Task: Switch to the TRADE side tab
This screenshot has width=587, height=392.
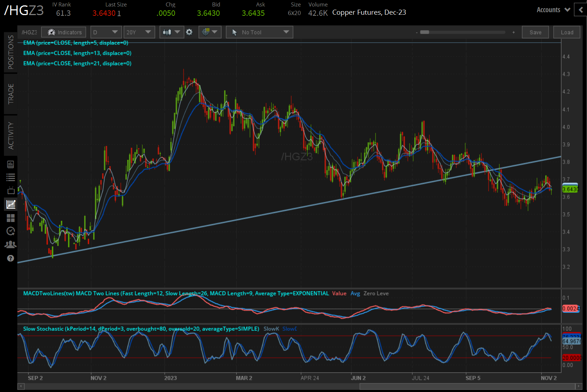Action: pos(11,94)
